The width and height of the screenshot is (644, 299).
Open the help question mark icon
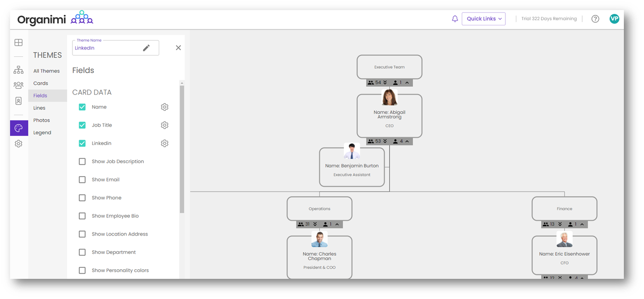point(595,19)
